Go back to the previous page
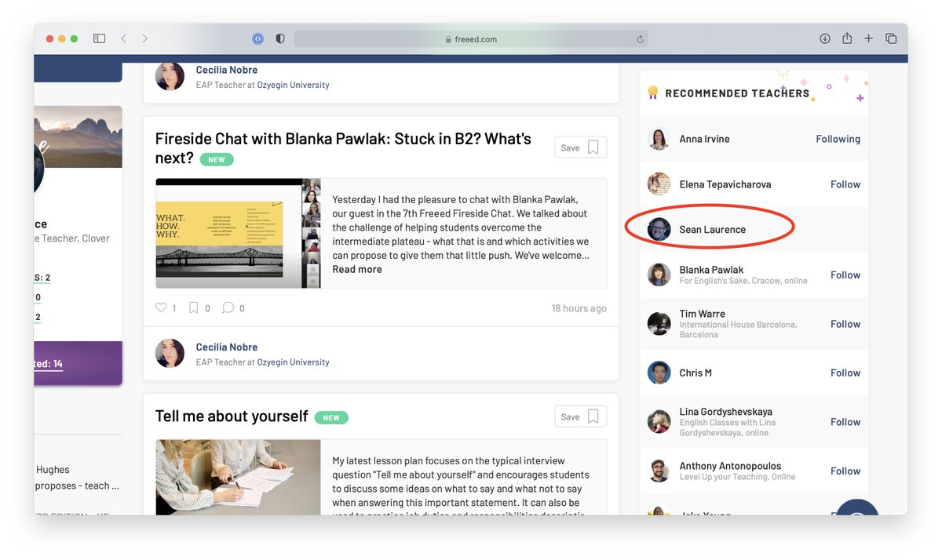This screenshot has height=560, width=942. pos(124,38)
